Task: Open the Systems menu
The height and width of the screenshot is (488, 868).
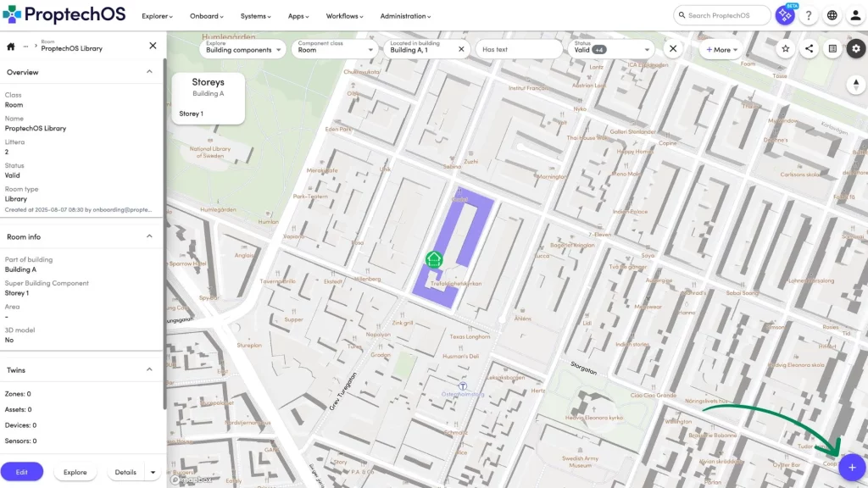Action: (x=255, y=16)
